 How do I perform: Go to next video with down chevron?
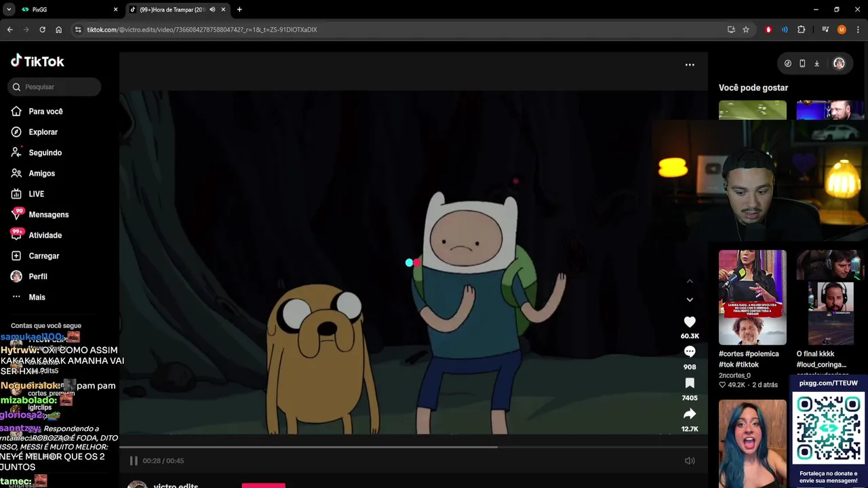[690, 300]
